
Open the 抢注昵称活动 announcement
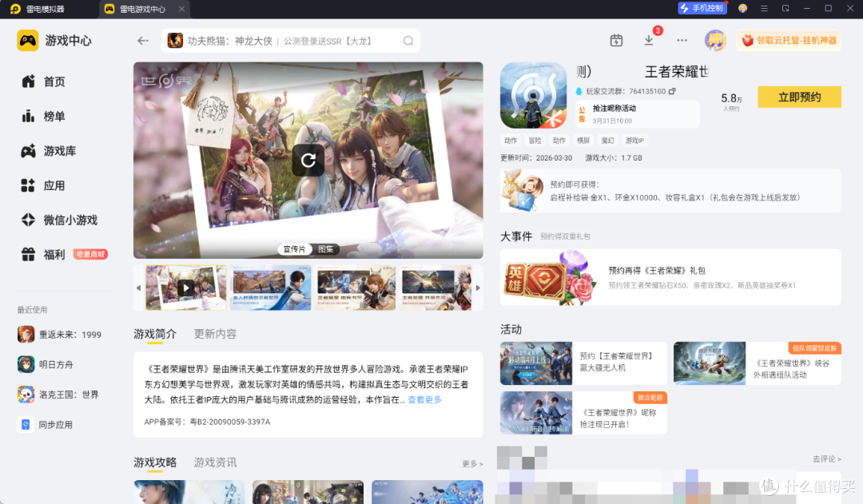click(x=638, y=114)
